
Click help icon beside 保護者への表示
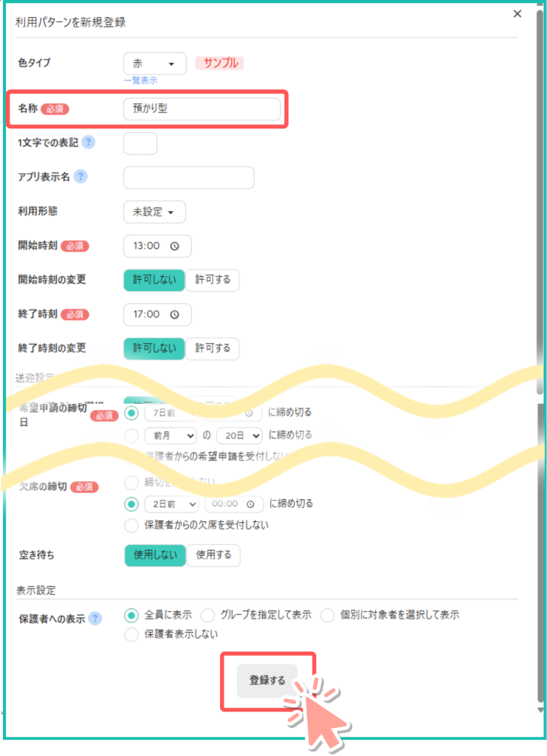tap(95, 618)
